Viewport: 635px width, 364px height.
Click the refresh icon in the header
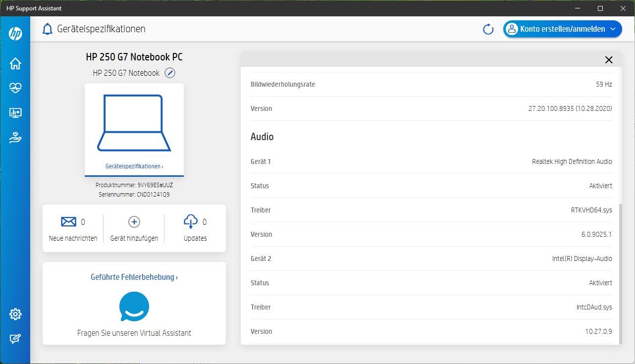pyautogui.click(x=488, y=29)
